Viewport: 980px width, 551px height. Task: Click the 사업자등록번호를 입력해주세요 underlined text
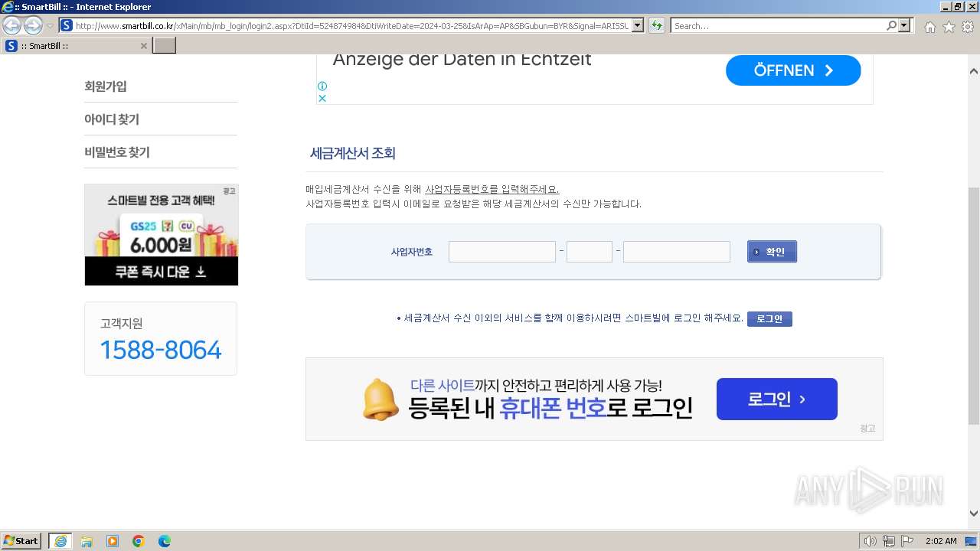(492, 189)
